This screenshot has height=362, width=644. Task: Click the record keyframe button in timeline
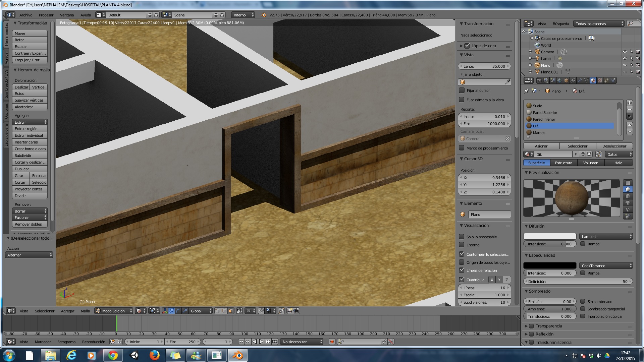[x=332, y=342]
